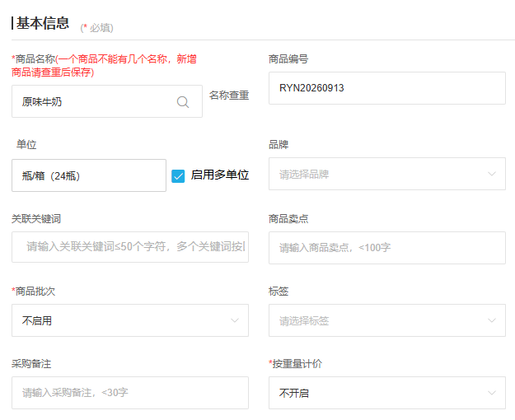This screenshot has width=515, height=420.
Task: Click the magnifier icon in product name field
Action: tap(183, 102)
